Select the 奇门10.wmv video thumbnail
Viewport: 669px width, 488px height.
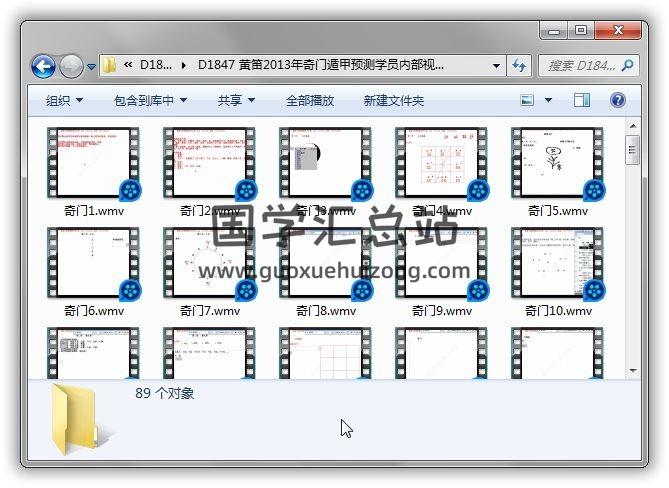[x=558, y=263]
